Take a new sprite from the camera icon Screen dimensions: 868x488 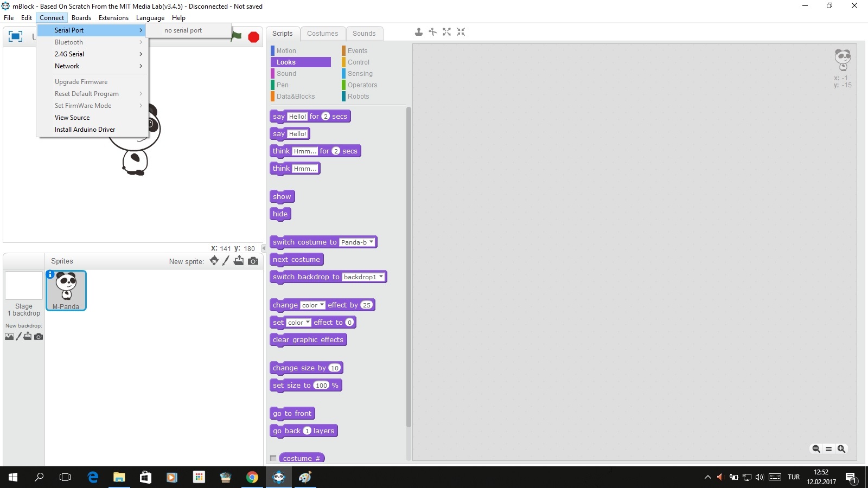click(253, 261)
